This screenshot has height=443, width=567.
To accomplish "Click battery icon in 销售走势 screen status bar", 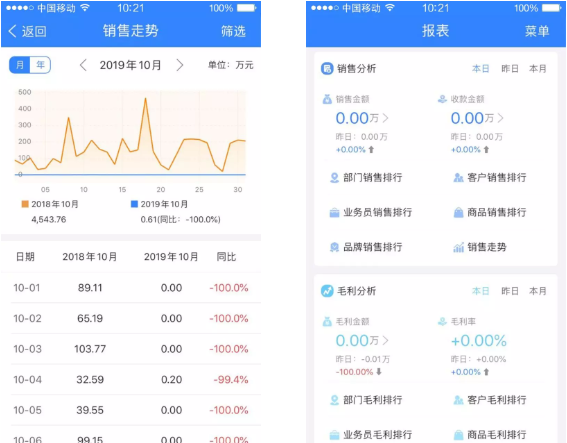I will (247, 8).
